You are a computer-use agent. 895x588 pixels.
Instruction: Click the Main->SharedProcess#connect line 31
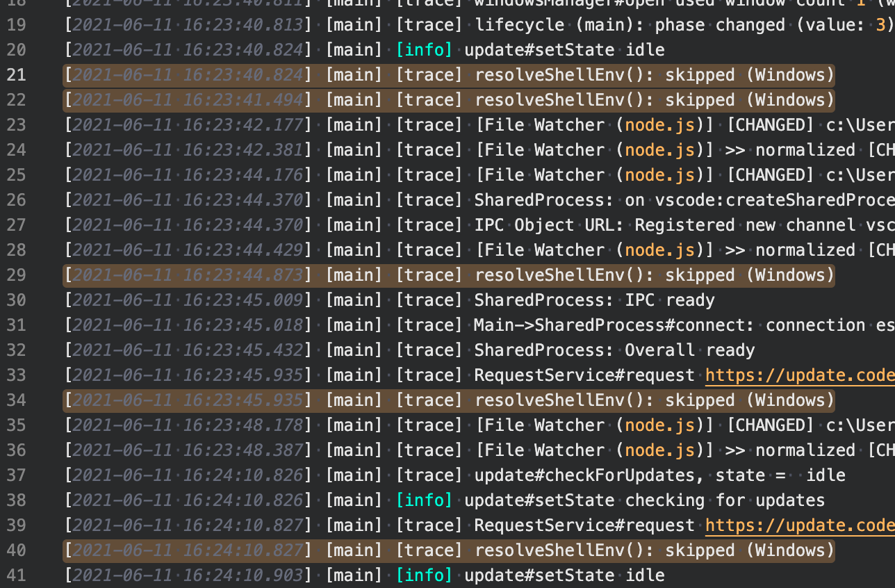pos(660,325)
